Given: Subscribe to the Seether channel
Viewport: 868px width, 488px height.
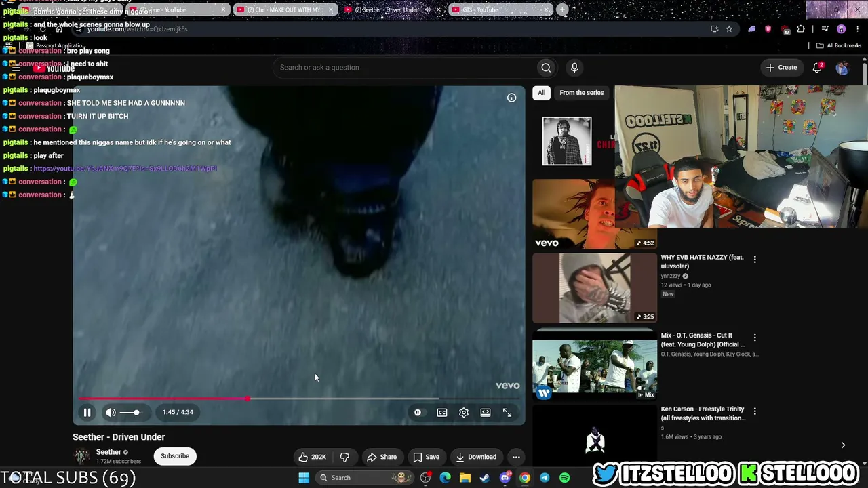Looking at the screenshot, I should [175, 456].
